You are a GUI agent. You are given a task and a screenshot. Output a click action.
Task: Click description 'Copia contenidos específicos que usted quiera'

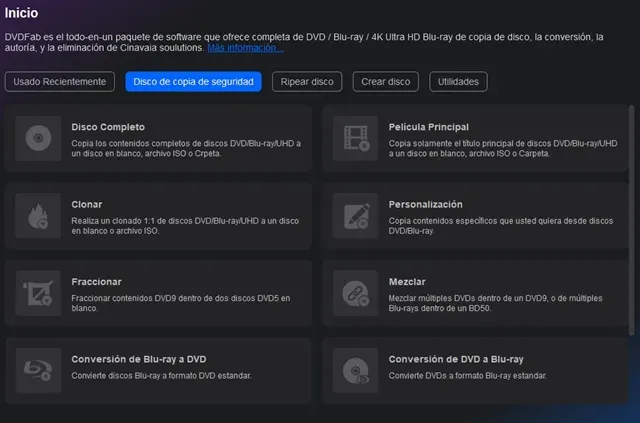coord(501,226)
